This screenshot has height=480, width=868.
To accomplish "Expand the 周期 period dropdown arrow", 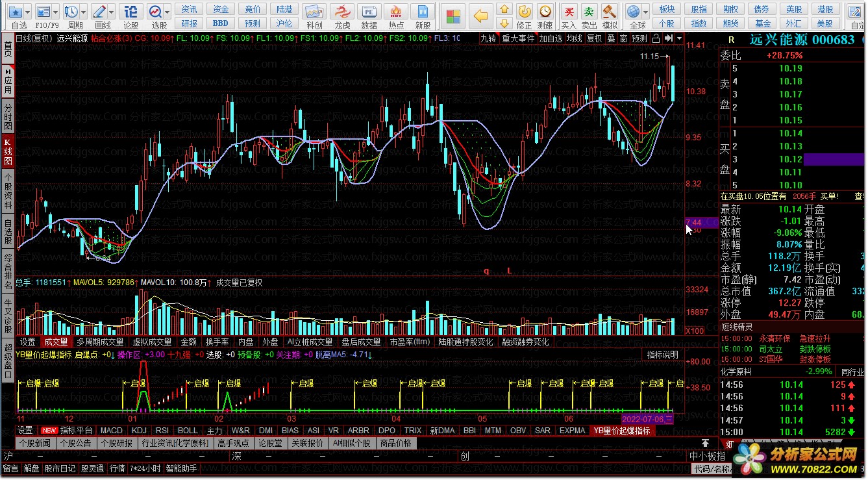I will [x=84, y=12].
